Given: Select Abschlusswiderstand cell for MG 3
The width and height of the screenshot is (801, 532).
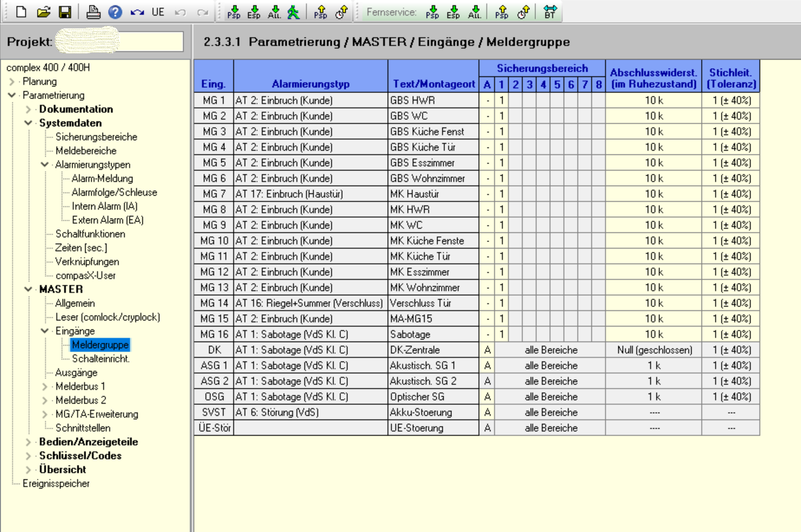Looking at the screenshot, I should 654,132.
